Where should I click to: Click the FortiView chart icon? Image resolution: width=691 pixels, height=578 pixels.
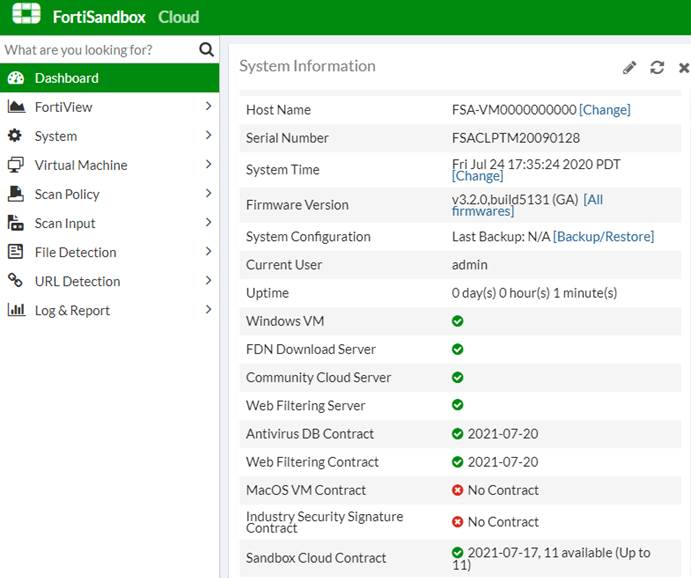click(16, 107)
